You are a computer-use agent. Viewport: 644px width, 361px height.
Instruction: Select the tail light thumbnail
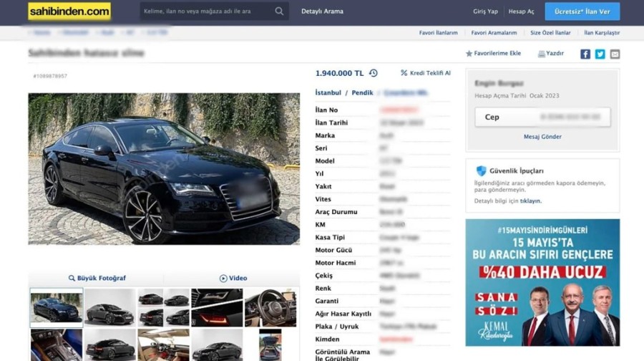[x=217, y=307]
